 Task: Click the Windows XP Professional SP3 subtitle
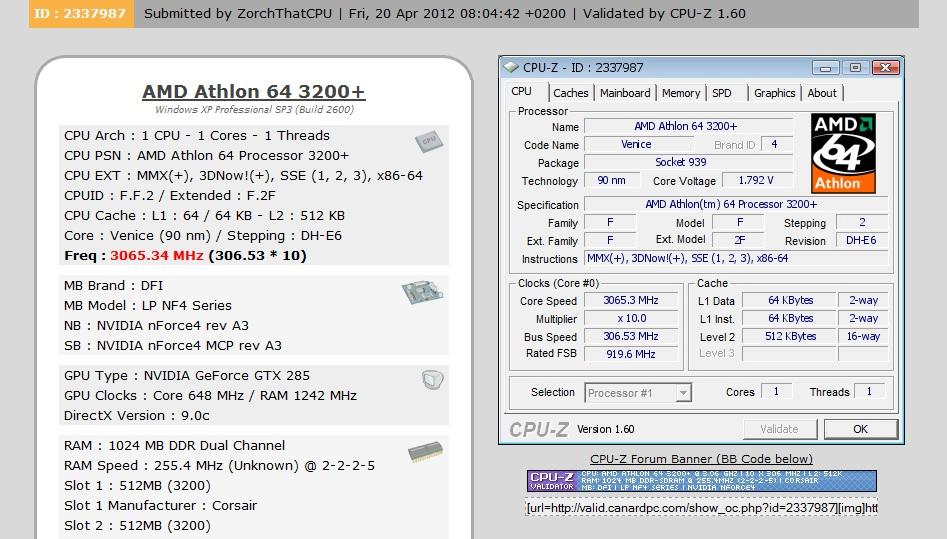click(254, 109)
